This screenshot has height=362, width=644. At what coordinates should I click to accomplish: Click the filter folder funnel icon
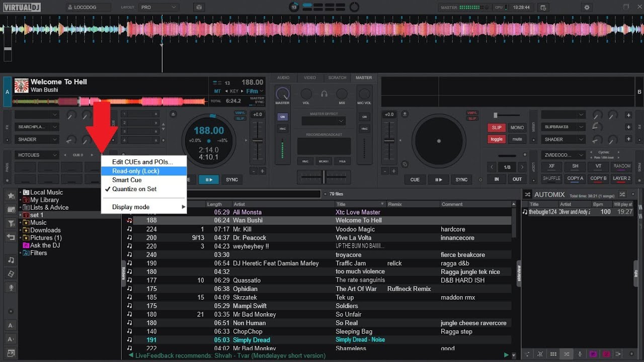coord(11,223)
